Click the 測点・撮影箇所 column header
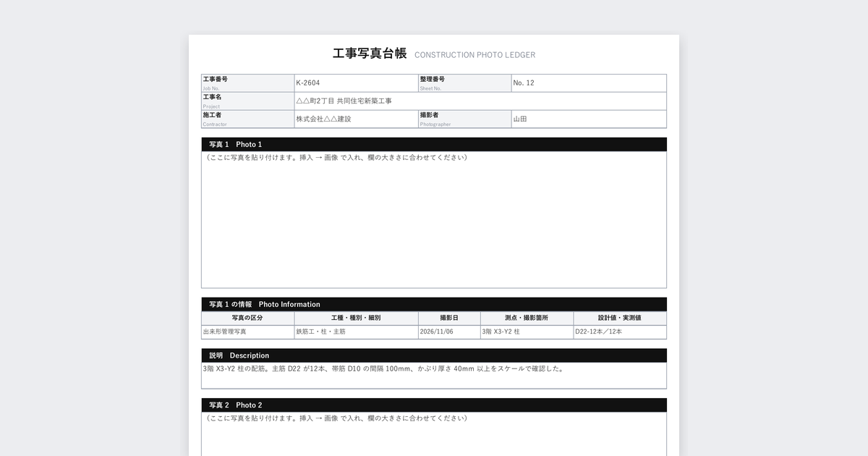 [x=527, y=318]
